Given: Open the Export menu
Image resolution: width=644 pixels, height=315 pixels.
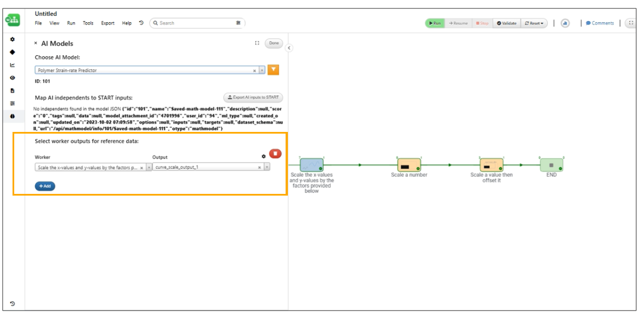Looking at the screenshot, I should [x=108, y=23].
